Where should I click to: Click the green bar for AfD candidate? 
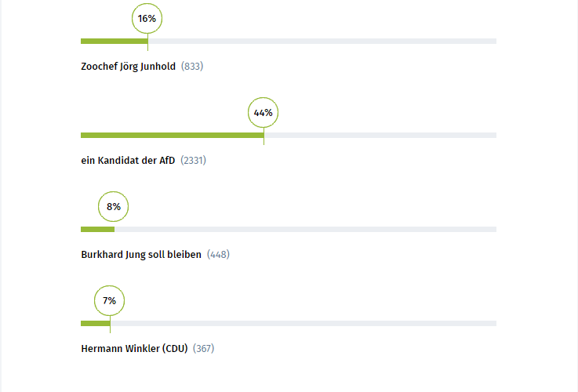[x=172, y=135]
